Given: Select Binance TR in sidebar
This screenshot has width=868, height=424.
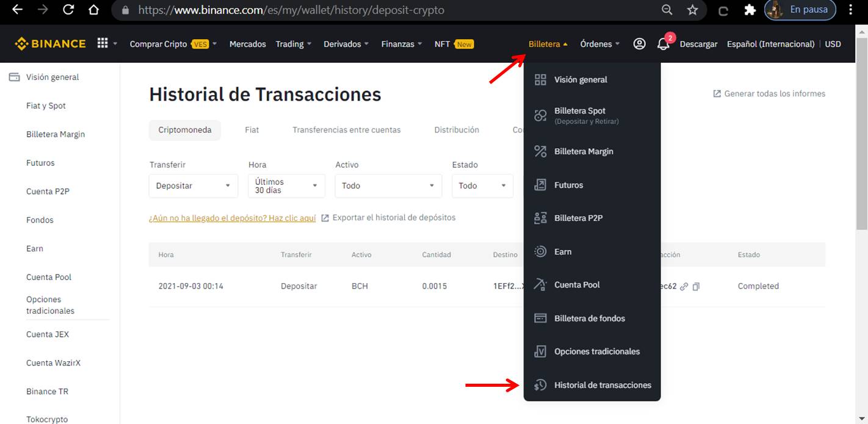Looking at the screenshot, I should [47, 392].
